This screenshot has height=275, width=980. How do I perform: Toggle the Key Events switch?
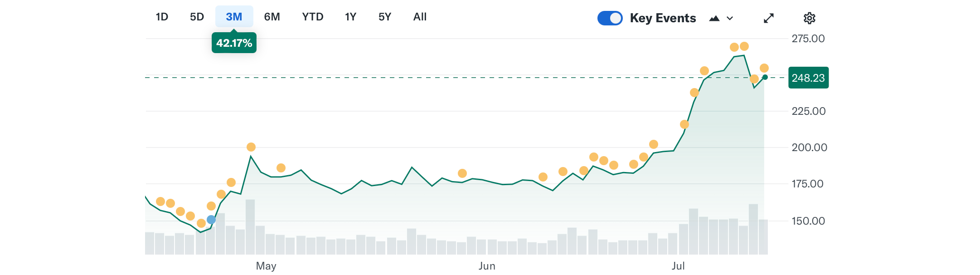610,18
